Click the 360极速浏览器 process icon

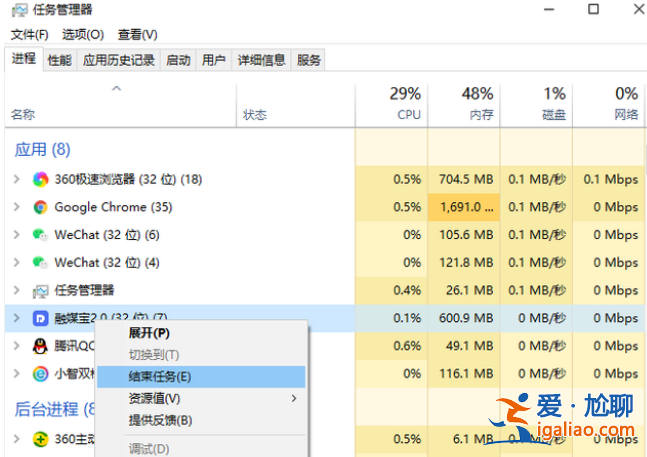40,180
